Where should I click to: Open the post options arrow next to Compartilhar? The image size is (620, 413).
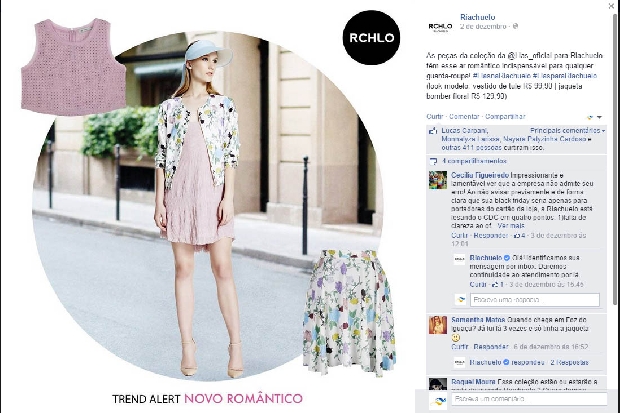pyautogui.click(x=599, y=117)
